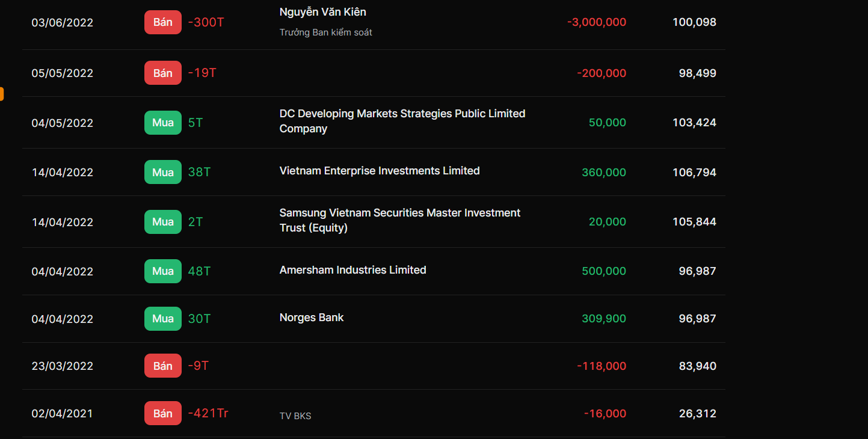Click Mua badge in Amersham Industries row
Image resolution: width=868 pixels, height=439 pixels.
click(162, 271)
